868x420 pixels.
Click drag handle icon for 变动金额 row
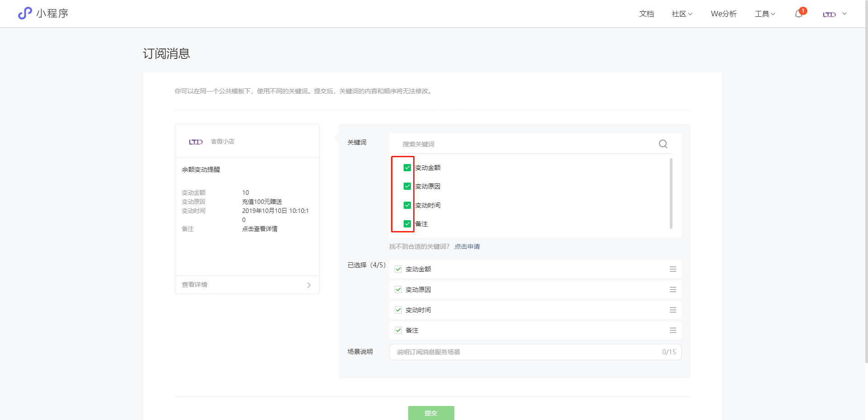click(x=672, y=269)
